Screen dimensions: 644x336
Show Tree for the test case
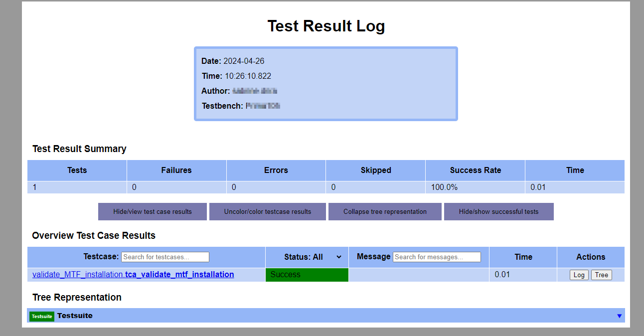click(601, 275)
